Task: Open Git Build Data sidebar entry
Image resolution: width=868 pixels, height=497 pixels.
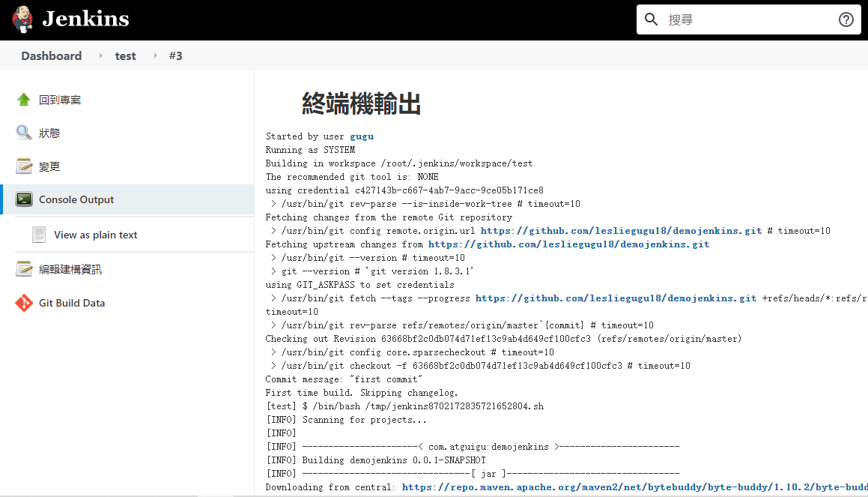Action: 72,303
